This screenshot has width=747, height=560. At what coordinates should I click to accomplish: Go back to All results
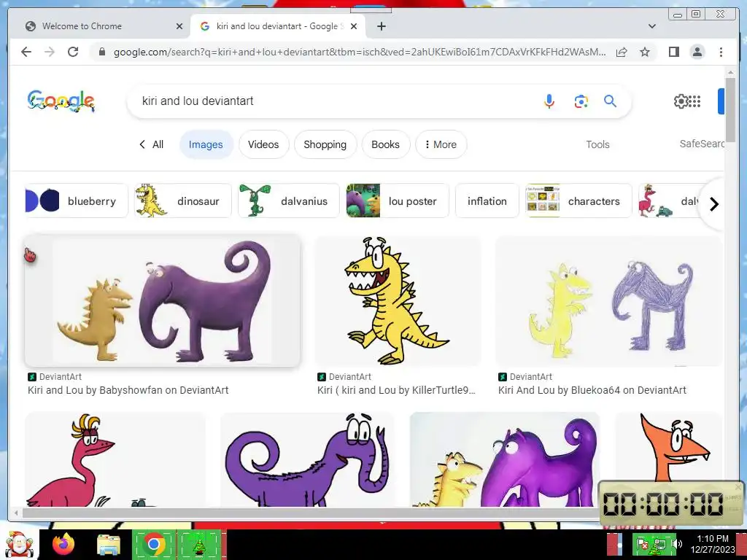(x=152, y=144)
